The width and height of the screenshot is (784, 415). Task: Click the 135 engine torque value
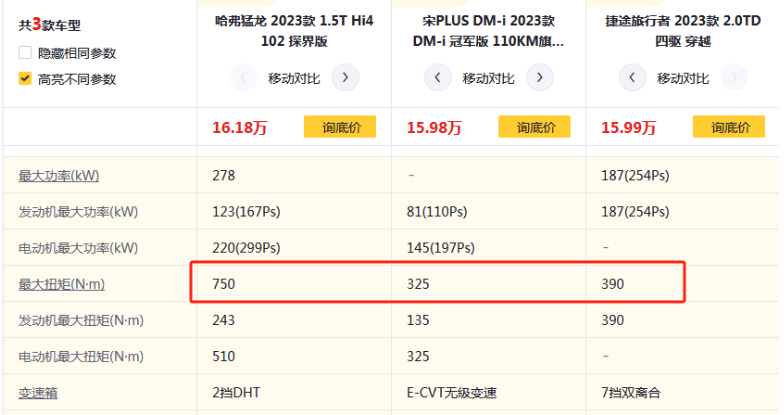point(418,320)
